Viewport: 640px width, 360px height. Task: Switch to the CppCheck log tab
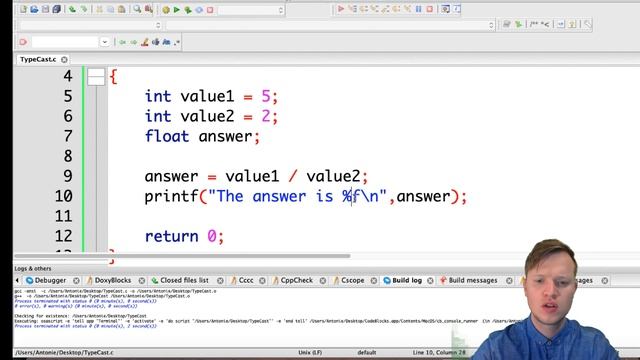296,280
